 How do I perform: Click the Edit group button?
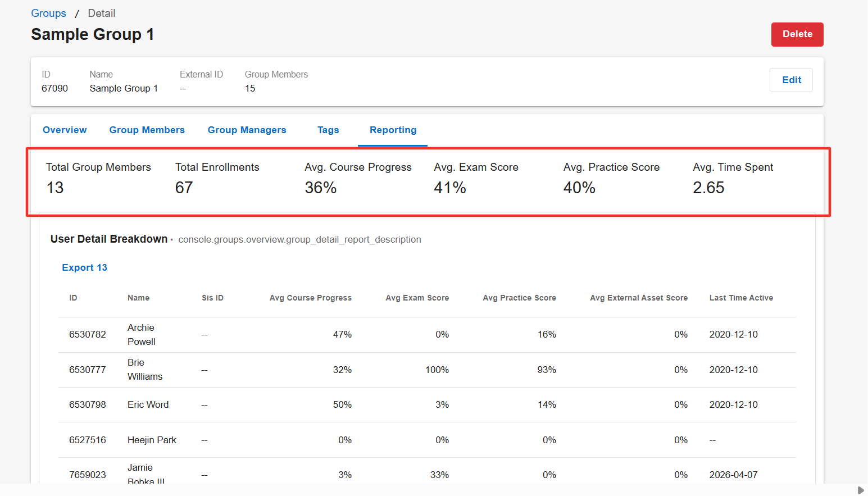point(791,80)
